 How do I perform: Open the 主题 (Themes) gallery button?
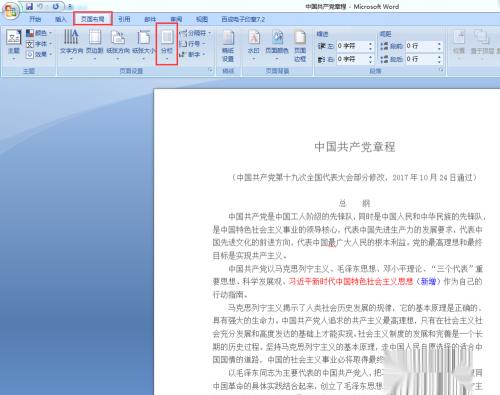[x=14, y=45]
